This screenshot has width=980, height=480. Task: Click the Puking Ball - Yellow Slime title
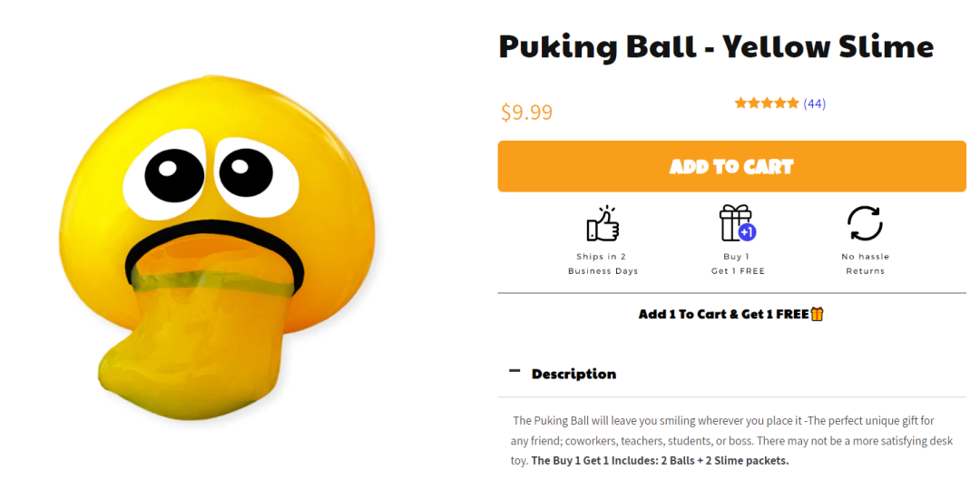[716, 46]
